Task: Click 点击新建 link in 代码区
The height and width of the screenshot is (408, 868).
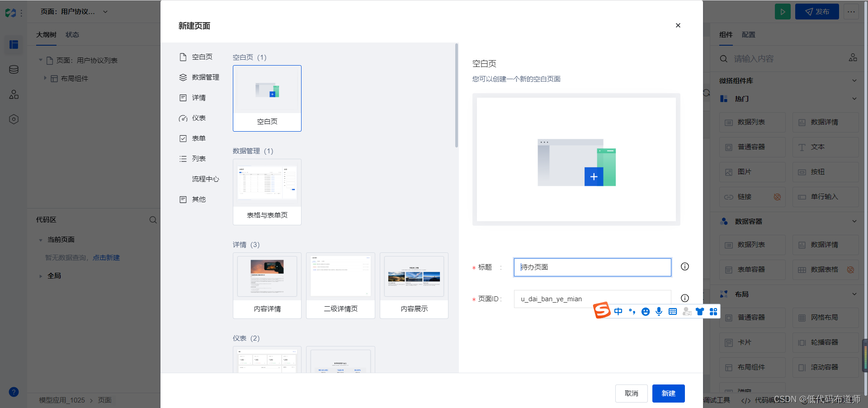Action: tap(107, 257)
